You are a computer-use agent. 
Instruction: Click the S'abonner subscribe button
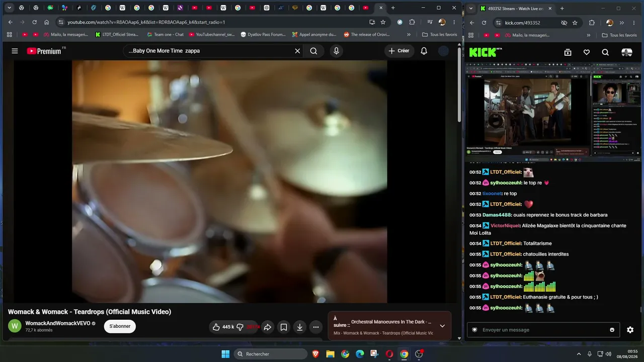[x=120, y=326]
